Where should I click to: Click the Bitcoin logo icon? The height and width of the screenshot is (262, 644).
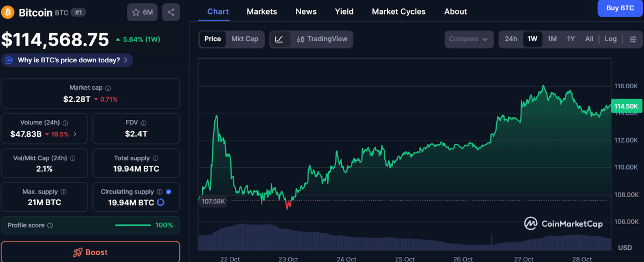[x=8, y=12]
